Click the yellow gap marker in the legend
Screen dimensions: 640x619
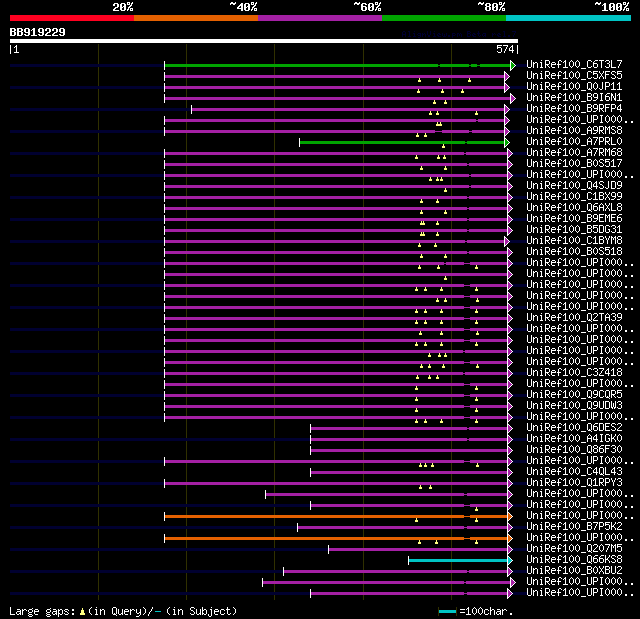click(82, 611)
